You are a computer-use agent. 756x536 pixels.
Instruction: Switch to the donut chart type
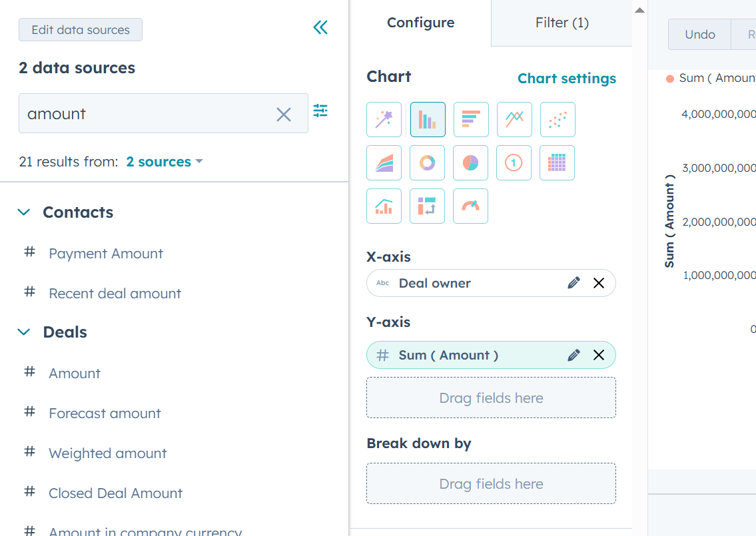[x=427, y=163]
